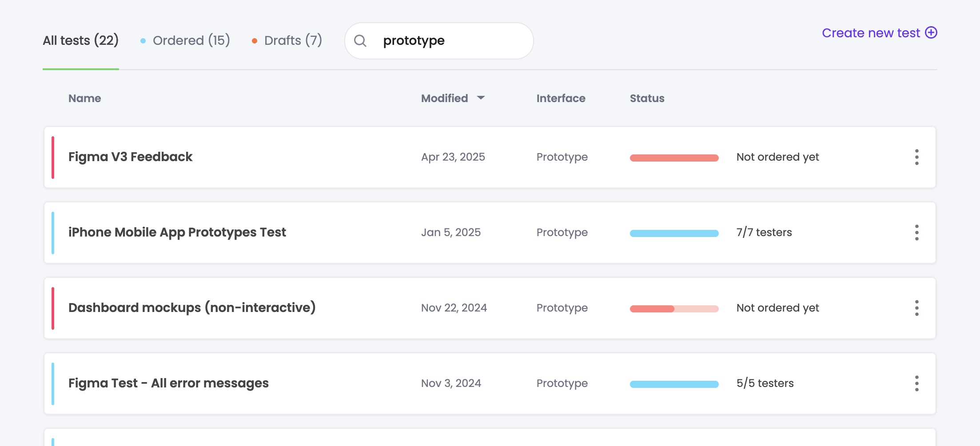Click Not ordered yet on Dashboard mockups row

[x=778, y=308]
